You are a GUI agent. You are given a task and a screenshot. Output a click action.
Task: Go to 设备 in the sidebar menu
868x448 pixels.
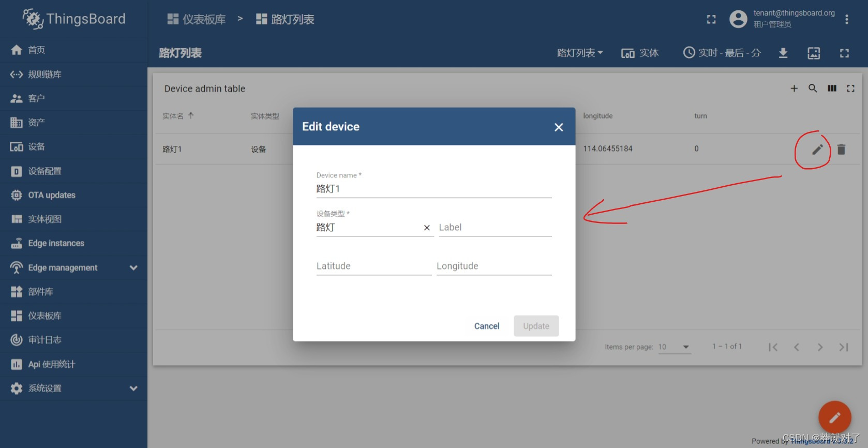click(36, 147)
